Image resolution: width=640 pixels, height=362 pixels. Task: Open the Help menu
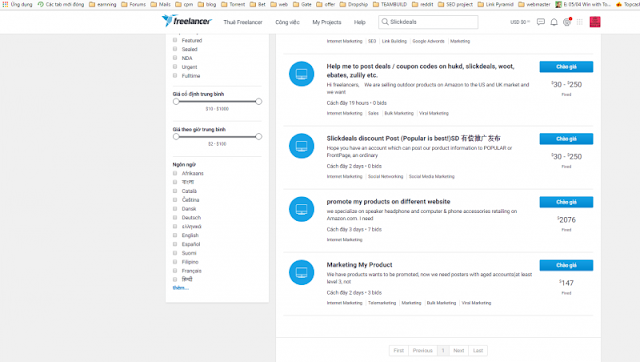pos(360,22)
